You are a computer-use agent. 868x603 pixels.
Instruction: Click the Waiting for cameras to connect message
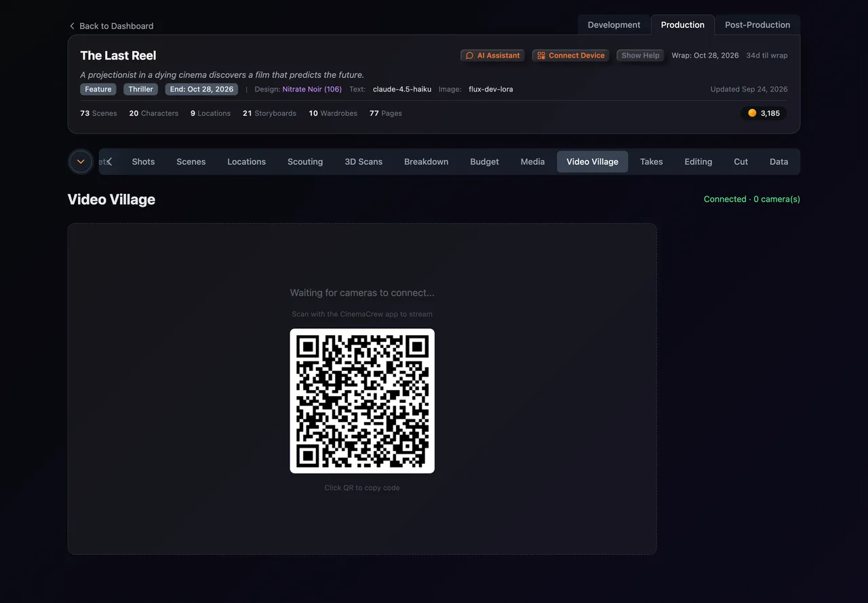pyautogui.click(x=362, y=293)
